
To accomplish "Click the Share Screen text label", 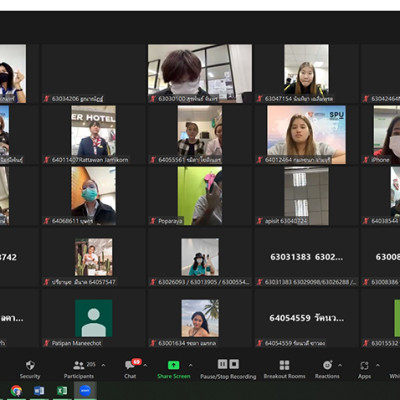I will coord(174,376).
